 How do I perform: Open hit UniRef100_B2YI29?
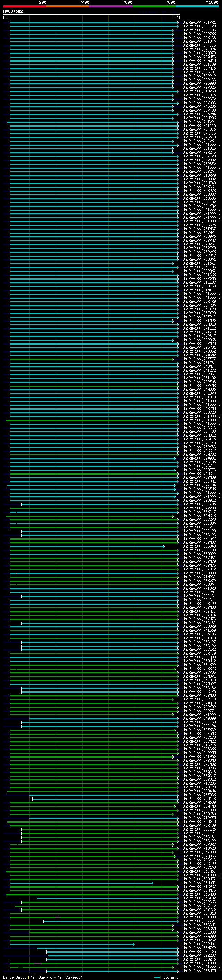[x=199, y=156]
